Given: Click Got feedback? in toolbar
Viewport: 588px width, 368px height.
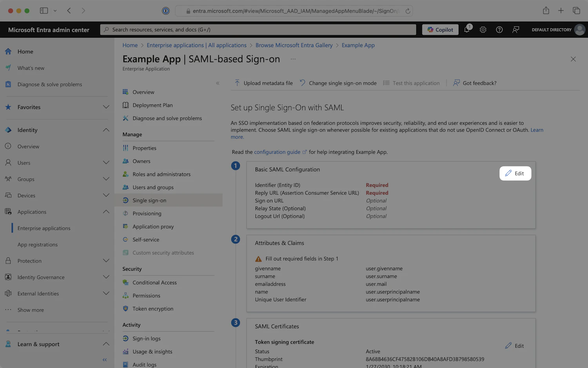Looking at the screenshot, I should click(475, 83).
